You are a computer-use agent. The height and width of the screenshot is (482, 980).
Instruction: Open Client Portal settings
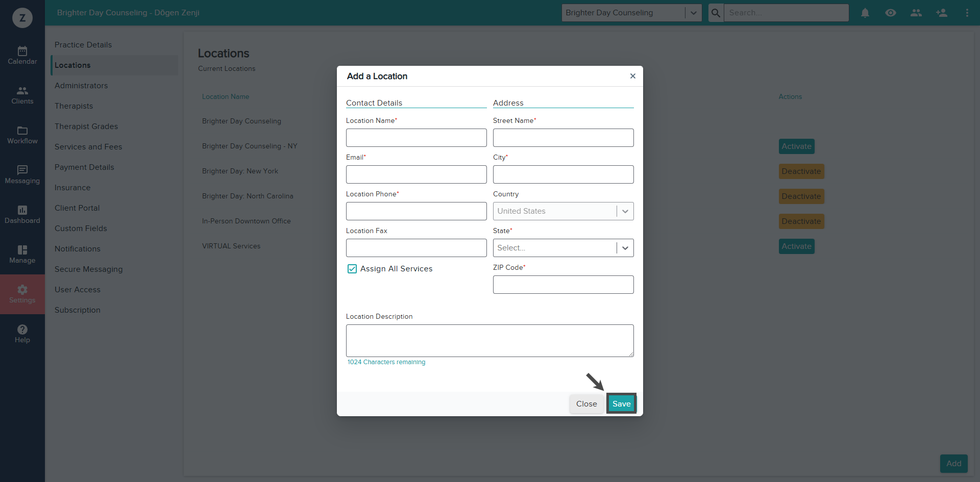click(77, 208)
